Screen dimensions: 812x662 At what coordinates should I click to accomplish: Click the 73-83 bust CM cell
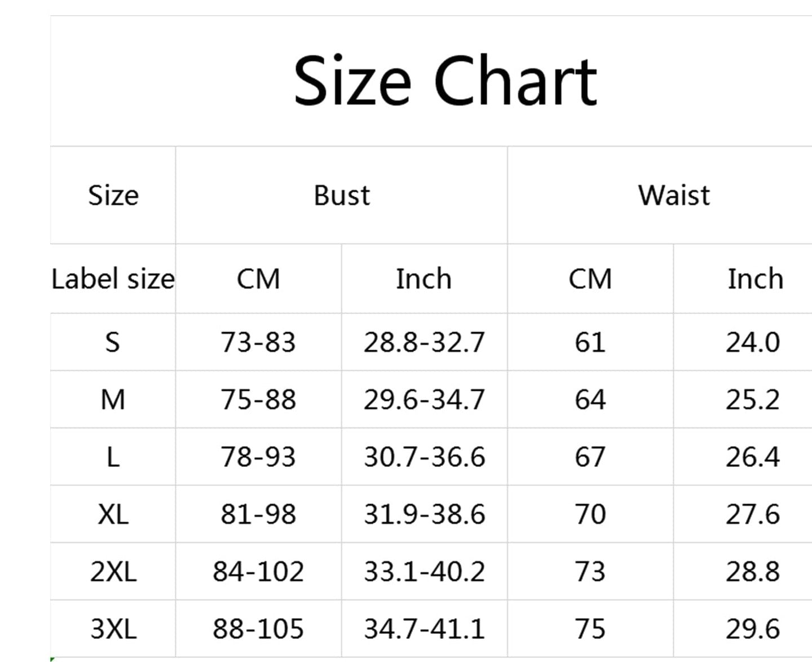point(258,342)
